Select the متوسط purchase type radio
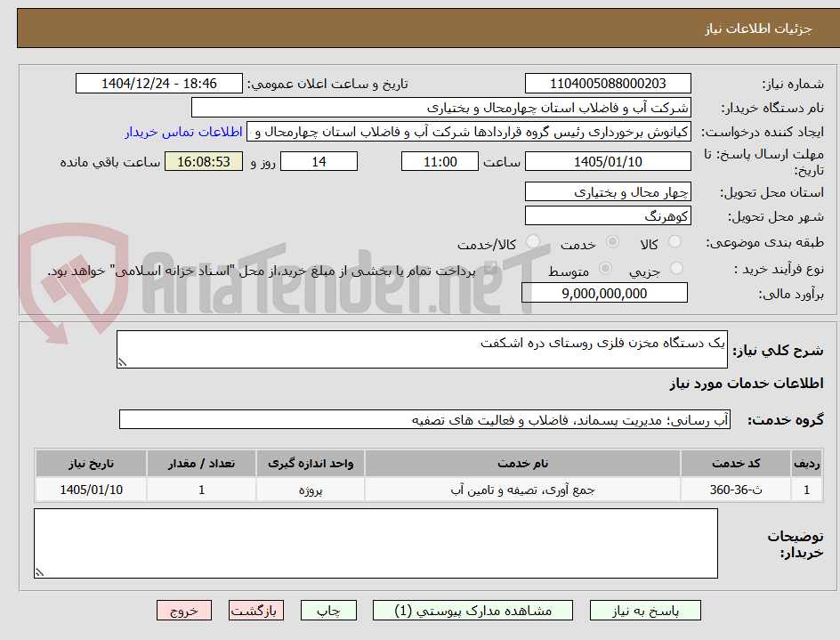 [x=605, y=268]
